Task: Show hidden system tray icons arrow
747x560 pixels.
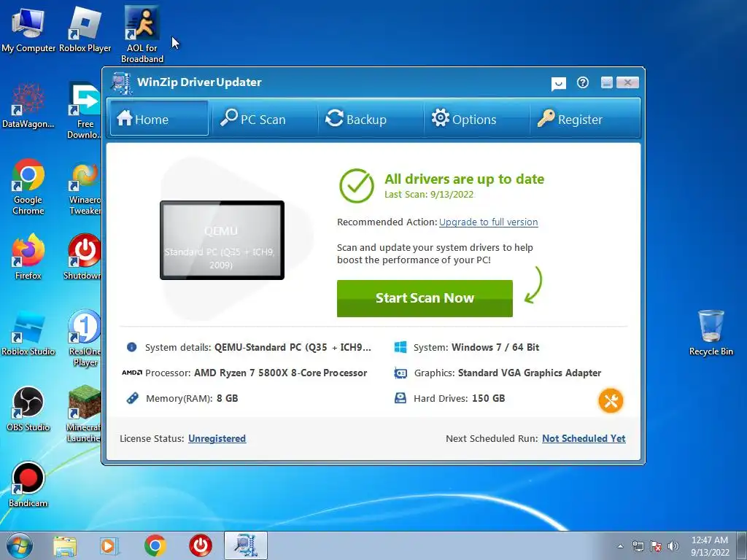Action: pyautogui.click(x=620, y=546)
